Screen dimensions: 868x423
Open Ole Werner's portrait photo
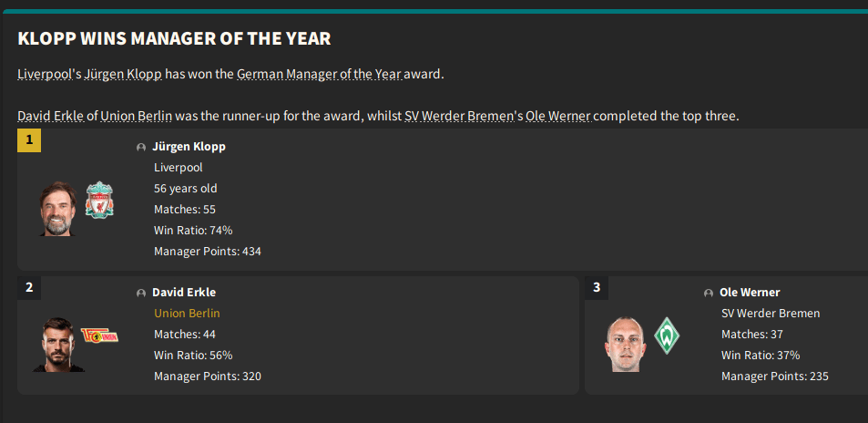coord(626,344)
